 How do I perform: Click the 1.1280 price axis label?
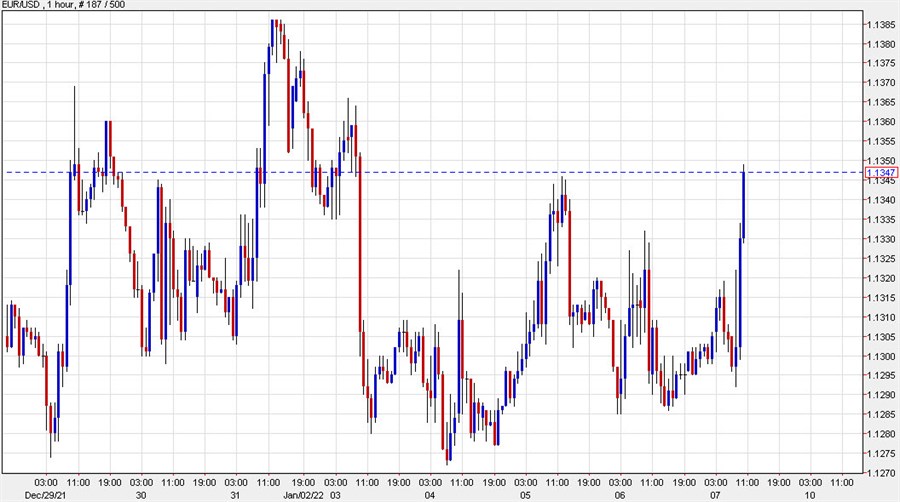pyautogui.click(x=881, y=434)
